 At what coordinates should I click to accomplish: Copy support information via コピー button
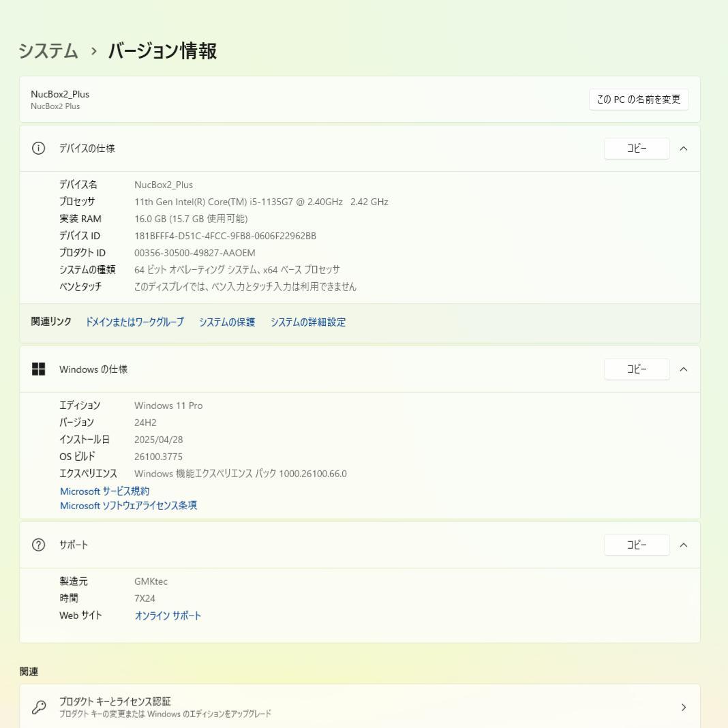coord(636,545)
